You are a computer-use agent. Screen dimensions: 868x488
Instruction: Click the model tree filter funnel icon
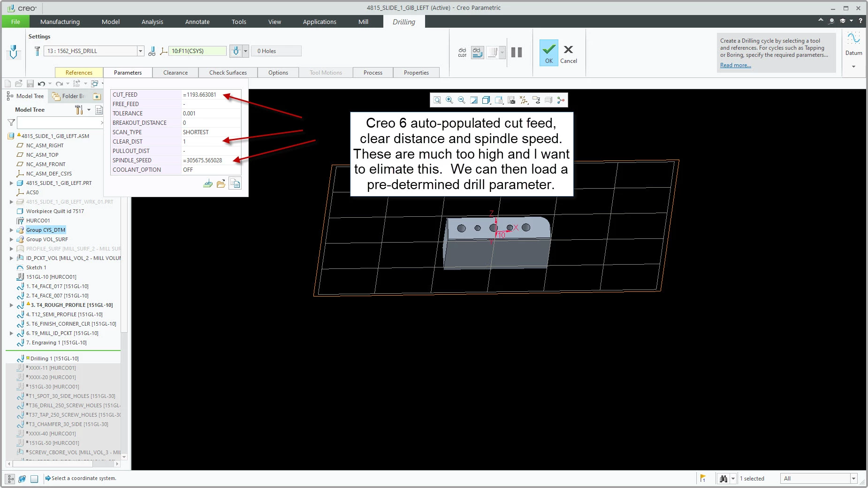click(x=11, y=123)
